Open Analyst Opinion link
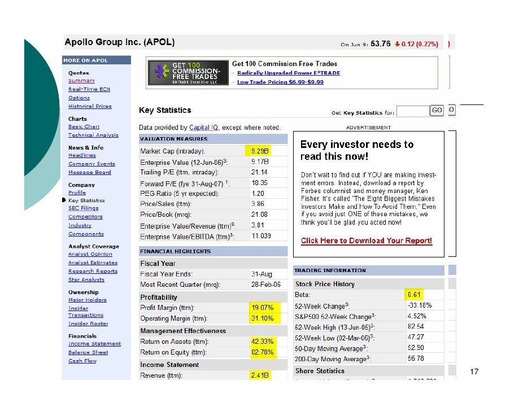 tap(90, 254)
